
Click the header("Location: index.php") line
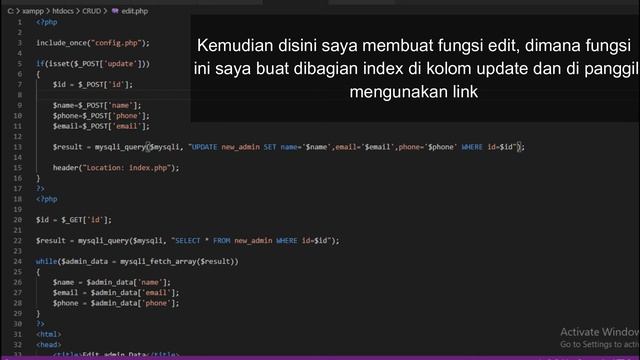[x=116, y=168]
